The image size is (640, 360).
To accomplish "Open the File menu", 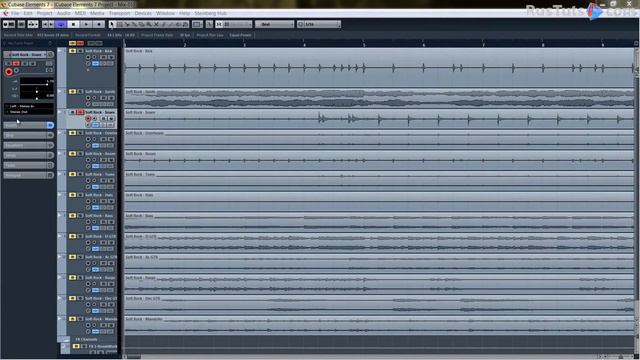I will point(15,13).
